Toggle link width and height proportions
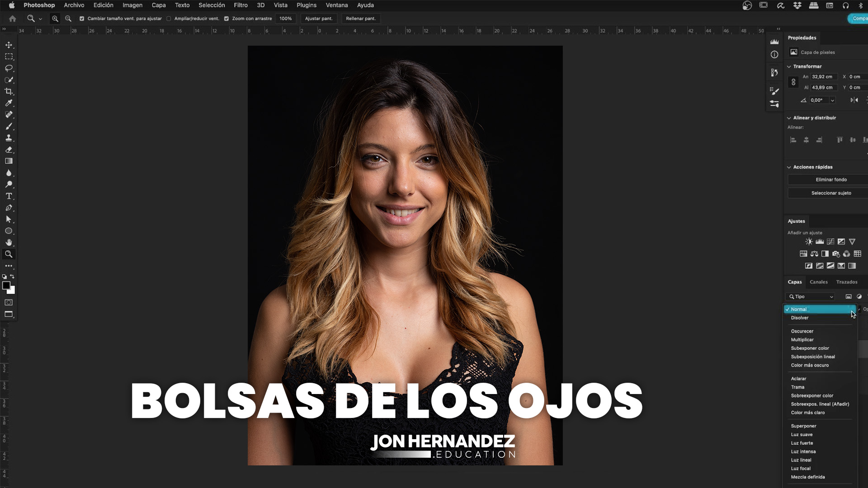Screen dimensions: 868x488 coord(793,82)
